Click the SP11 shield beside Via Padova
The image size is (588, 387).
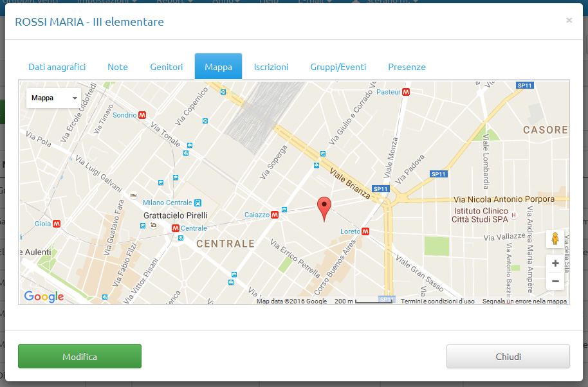438,174
